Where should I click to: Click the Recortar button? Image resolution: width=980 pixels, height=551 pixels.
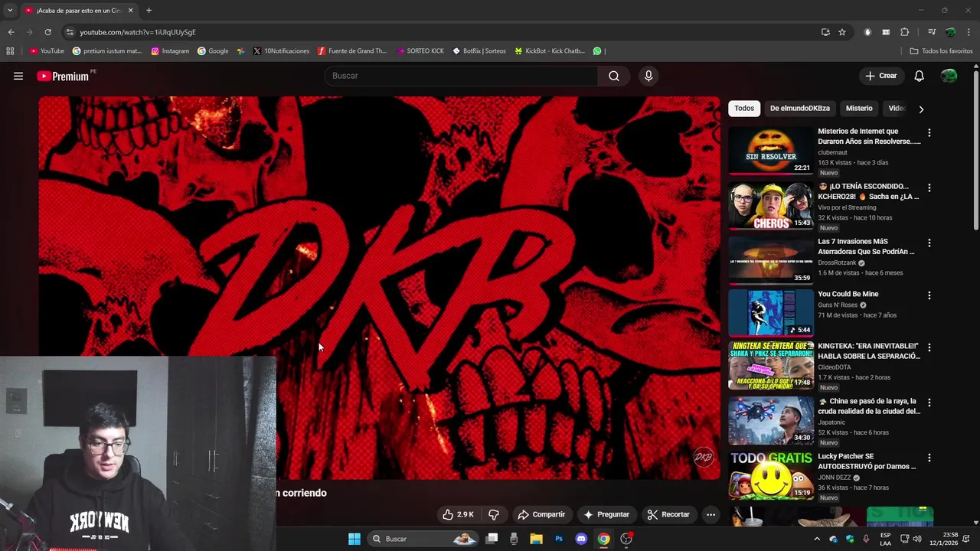(668, 514)
